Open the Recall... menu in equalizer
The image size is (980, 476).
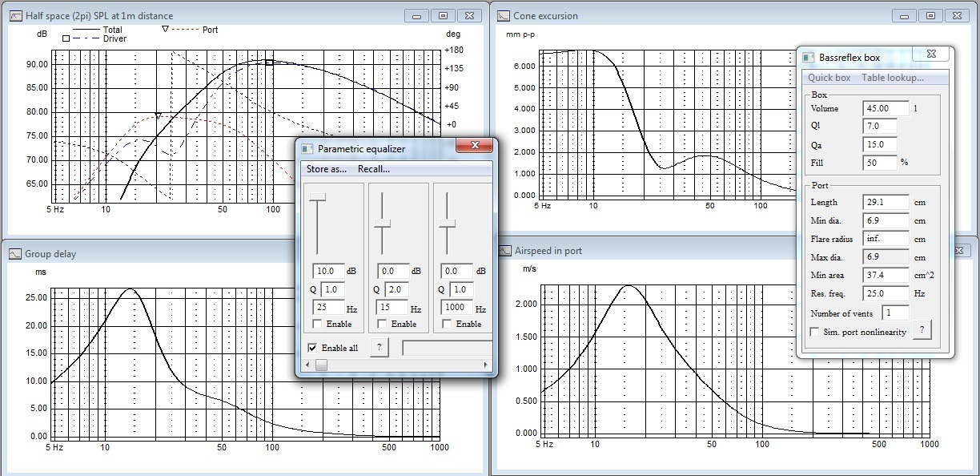point(373,169)
